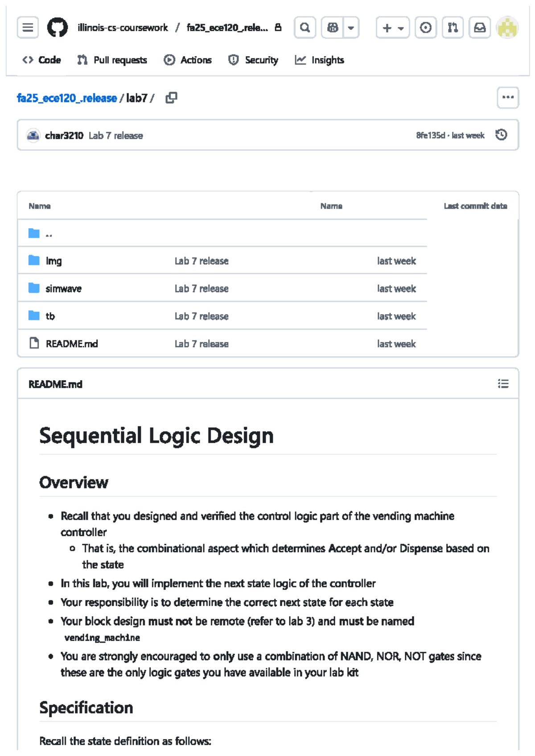The image size is (535, 756).
Task: Open the simwave folder
Action: click(63, 288)
